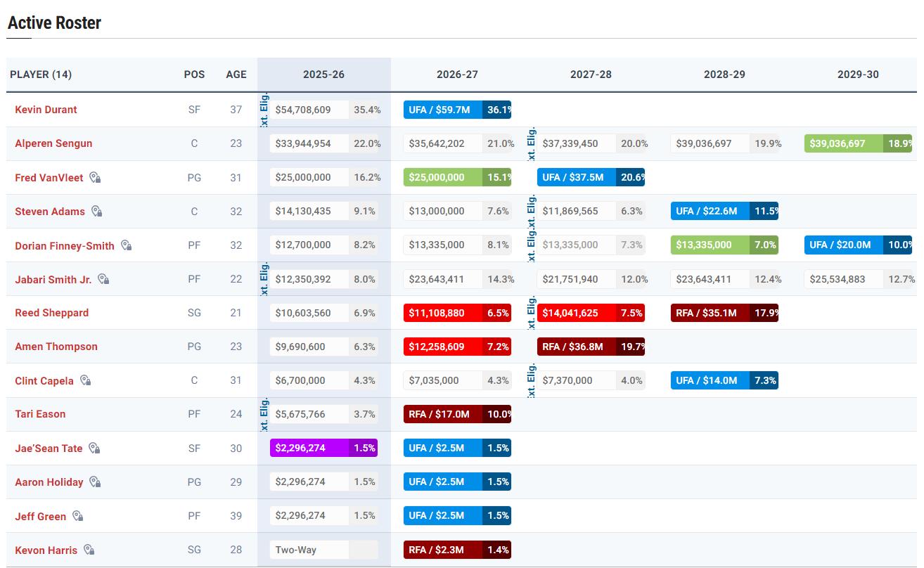Image resolution: width=924 pixels, height=568 pixels.
Task: Open Kevon Harris player page
Action: tap(46, 550)
